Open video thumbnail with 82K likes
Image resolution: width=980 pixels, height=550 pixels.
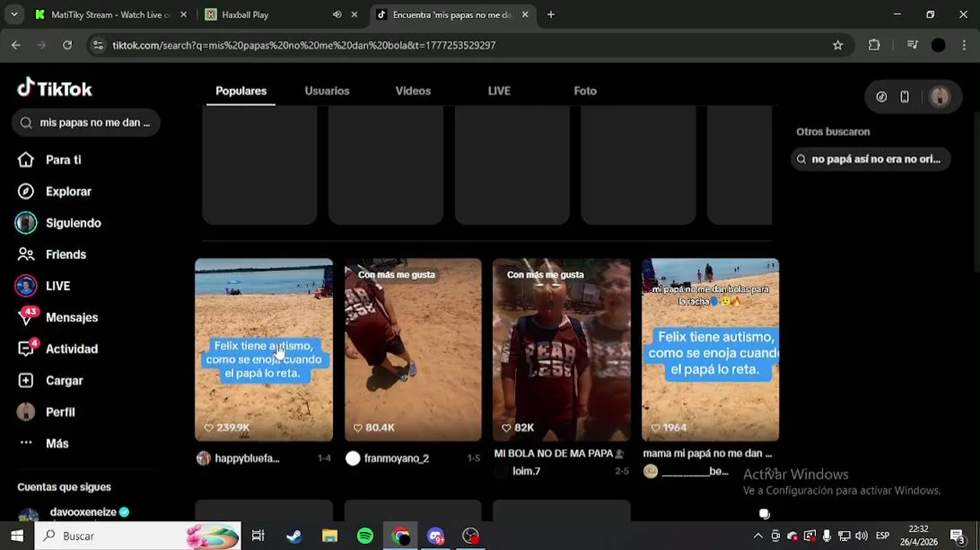(562, 350)
